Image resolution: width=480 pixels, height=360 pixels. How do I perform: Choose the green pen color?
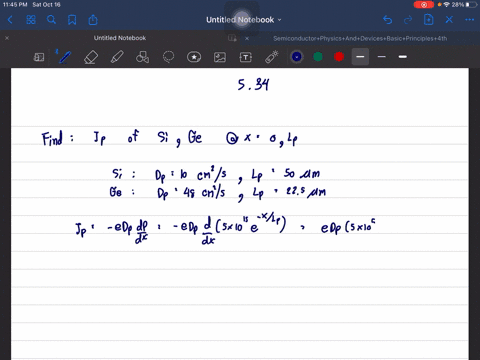[x=318, y=57]
